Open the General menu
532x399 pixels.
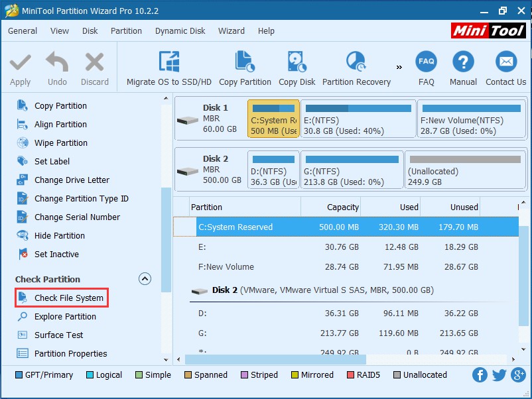click(23, 31)
